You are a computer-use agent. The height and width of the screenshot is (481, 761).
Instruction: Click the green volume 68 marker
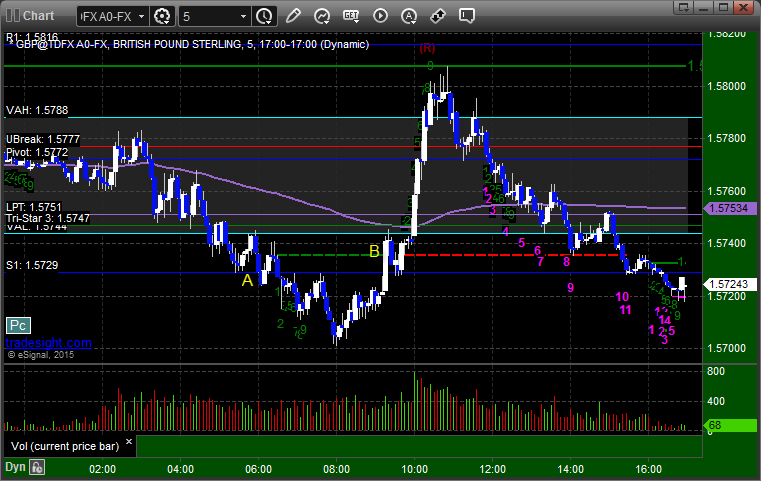pyautogui.click(x=730, y=425)
